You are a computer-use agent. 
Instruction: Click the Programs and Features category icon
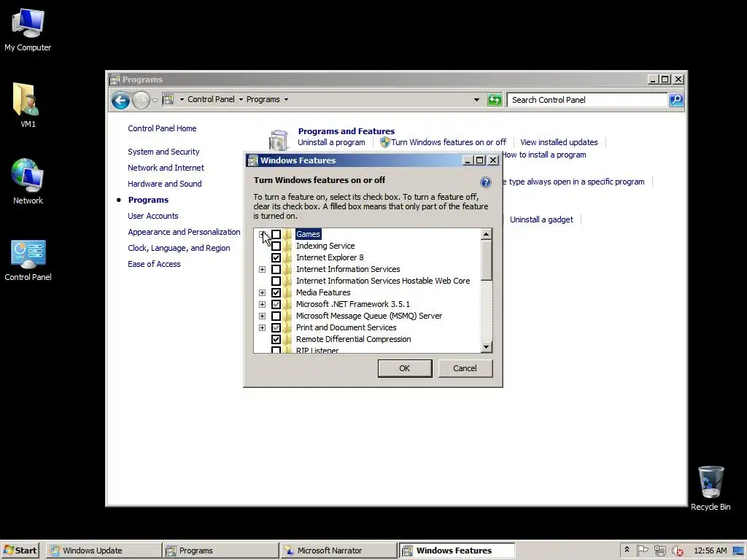click(278, 140)
